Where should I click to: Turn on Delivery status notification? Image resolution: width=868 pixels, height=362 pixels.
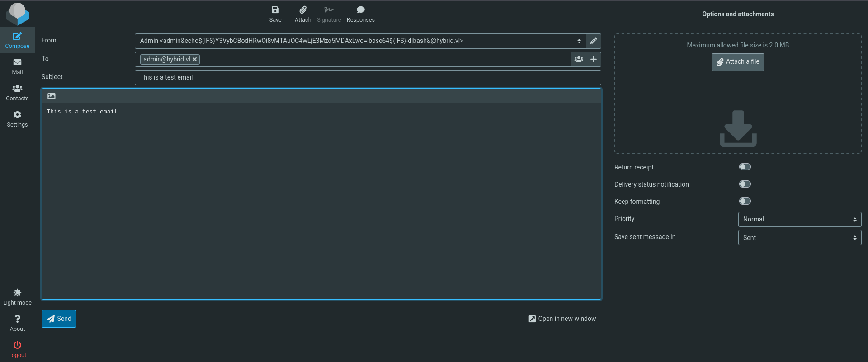(x=745, y=184)
